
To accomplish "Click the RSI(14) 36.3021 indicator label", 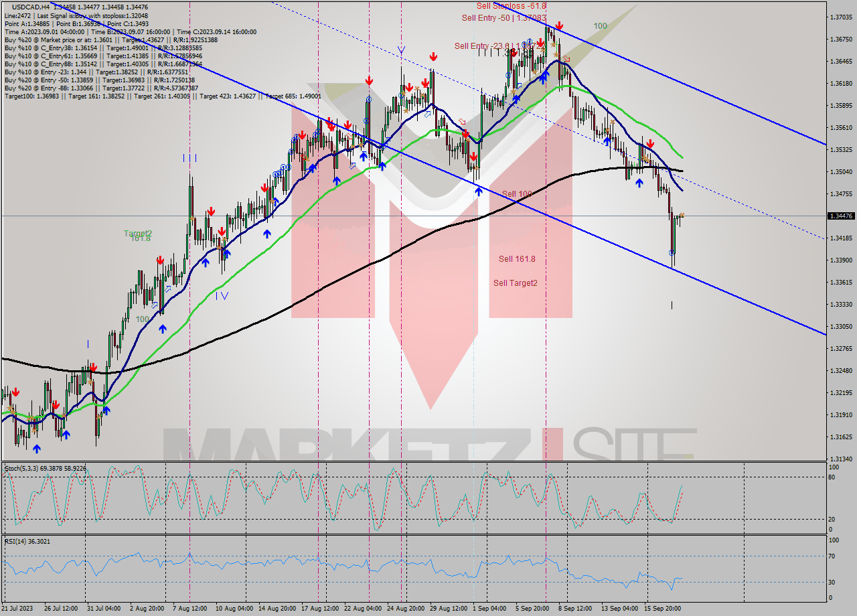I will [27, 541].
